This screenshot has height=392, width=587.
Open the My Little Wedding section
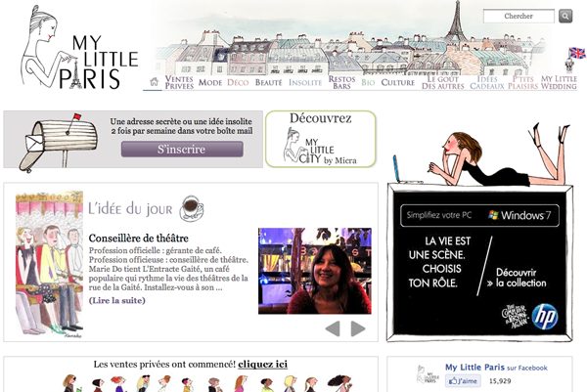pos(559,82)
